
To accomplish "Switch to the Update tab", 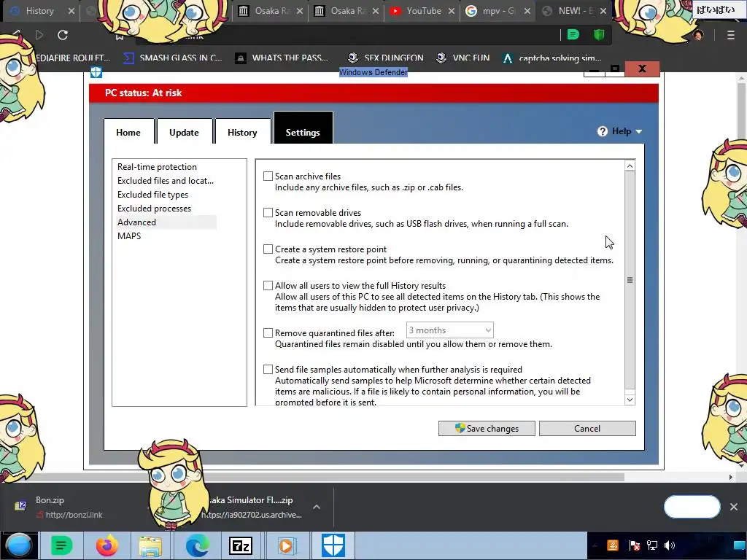I will [x=184, y=133].
